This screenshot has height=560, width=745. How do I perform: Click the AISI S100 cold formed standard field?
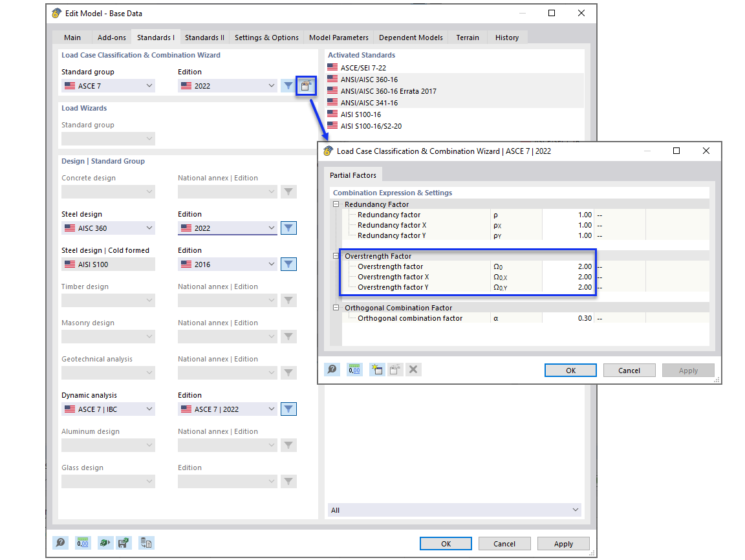pyautogui.click(x=109, y=264)
